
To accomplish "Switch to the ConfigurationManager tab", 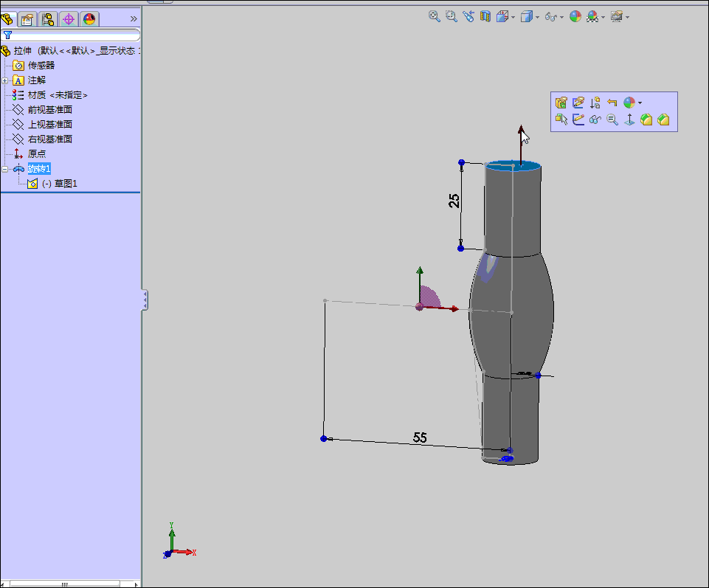I will 48,20.
